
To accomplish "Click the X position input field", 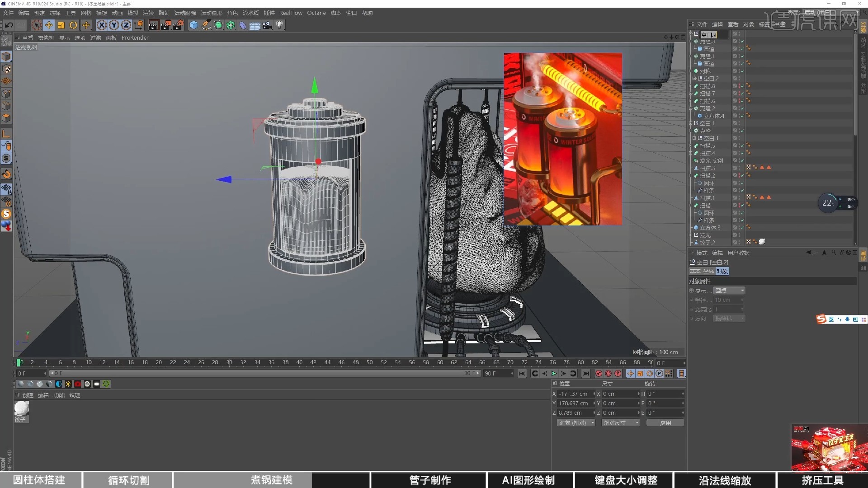I will [576, 394].
